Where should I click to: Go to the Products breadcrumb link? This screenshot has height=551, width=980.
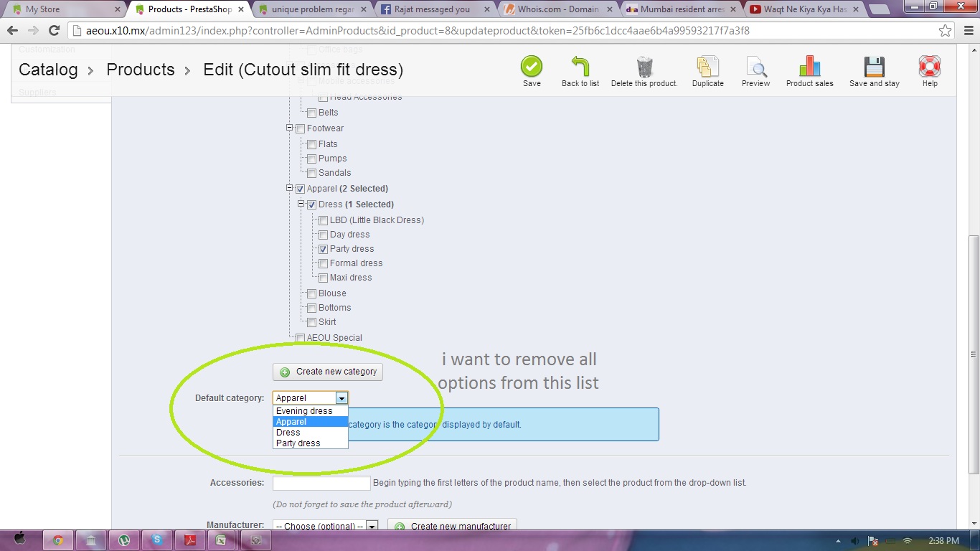(x=141, y=70)
